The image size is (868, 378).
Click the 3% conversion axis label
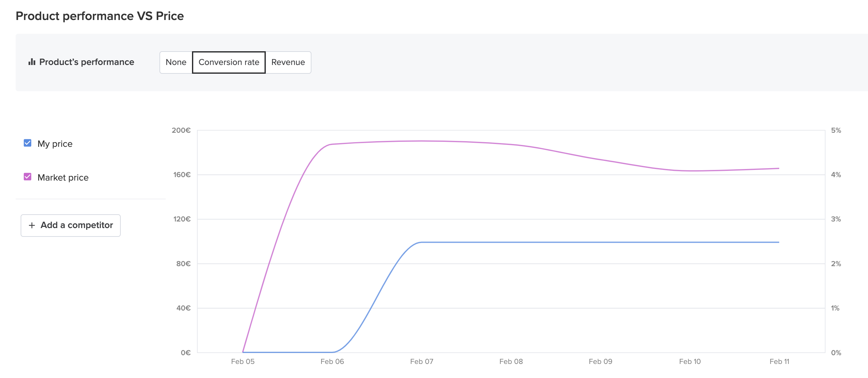836,219
